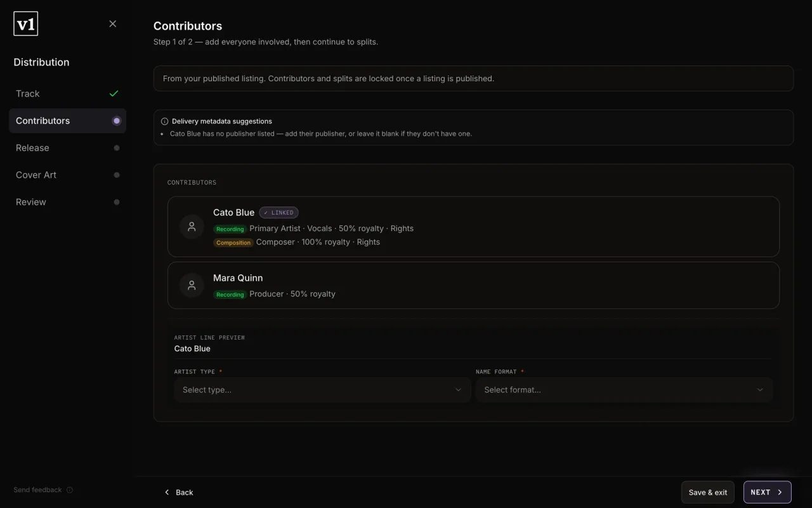Click the v1 logo icon
The height and width of the screenshot is (508, 812).
tap(26, 24)
